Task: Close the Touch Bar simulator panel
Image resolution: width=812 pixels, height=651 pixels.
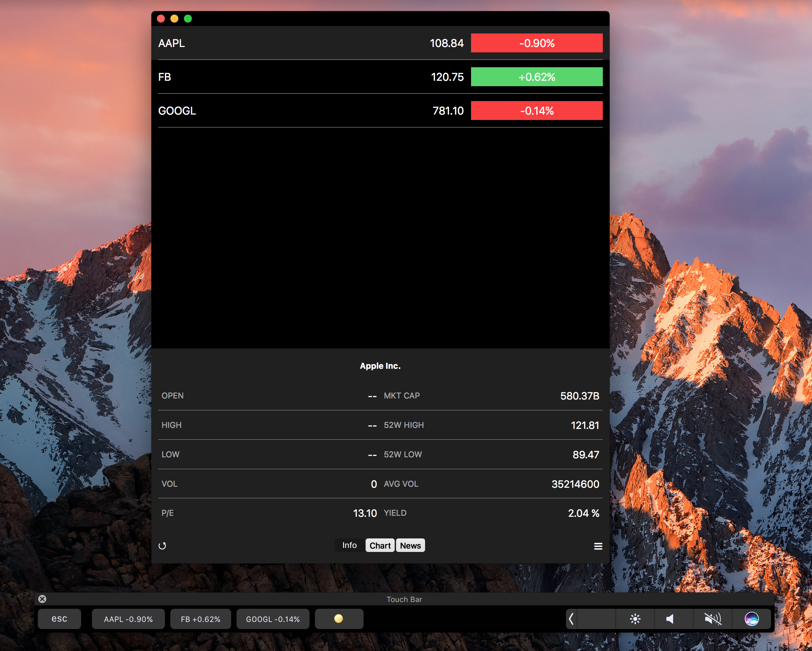Action: [x=42, y=599]
